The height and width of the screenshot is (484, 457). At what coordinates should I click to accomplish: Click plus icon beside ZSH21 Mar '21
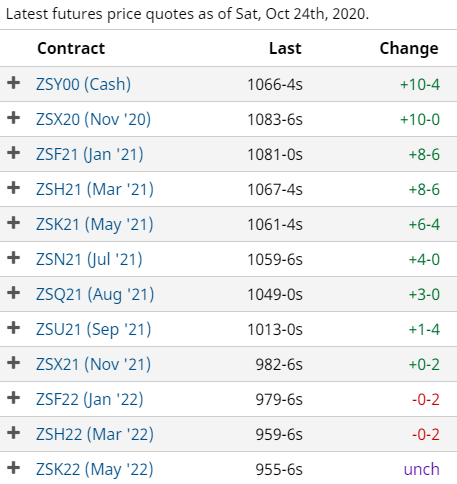coord(13,188)
